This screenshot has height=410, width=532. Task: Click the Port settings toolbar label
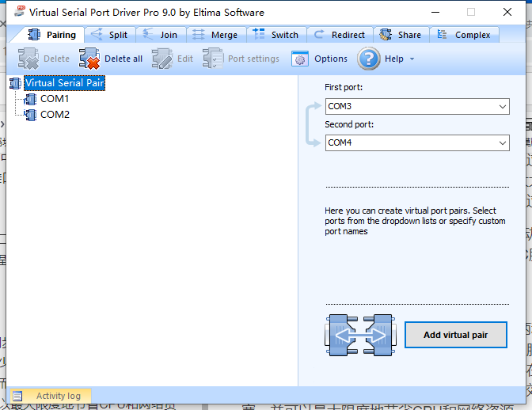click(x=253, y=59)
